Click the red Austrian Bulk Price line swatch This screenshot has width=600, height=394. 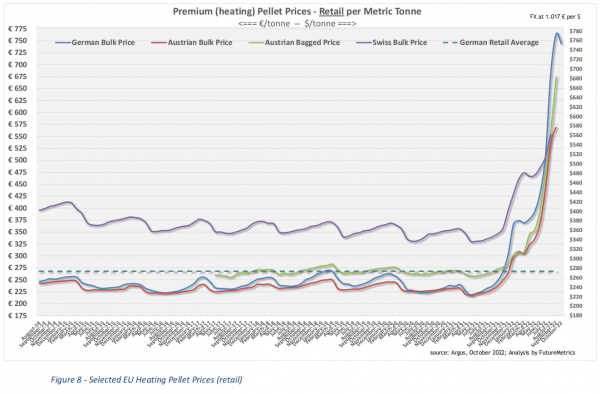point(159,42)
